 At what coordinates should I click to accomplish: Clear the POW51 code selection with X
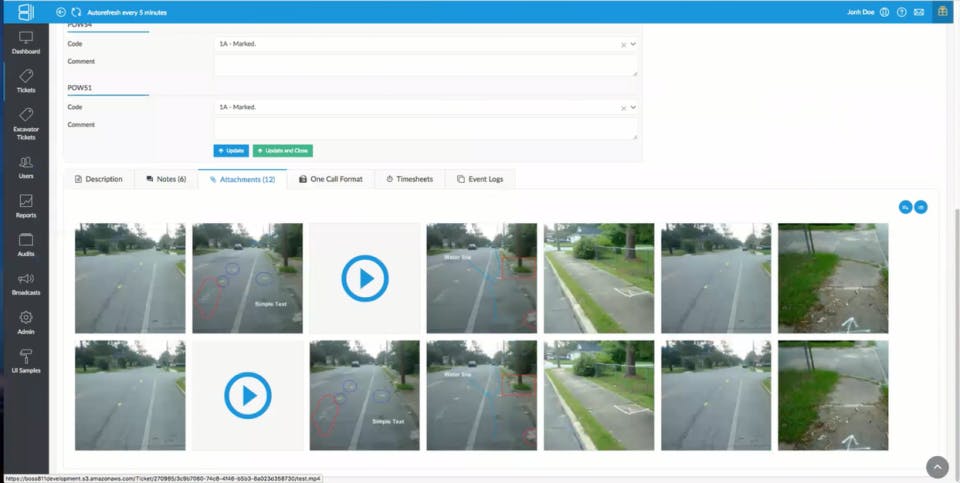[x=623, y=108]
